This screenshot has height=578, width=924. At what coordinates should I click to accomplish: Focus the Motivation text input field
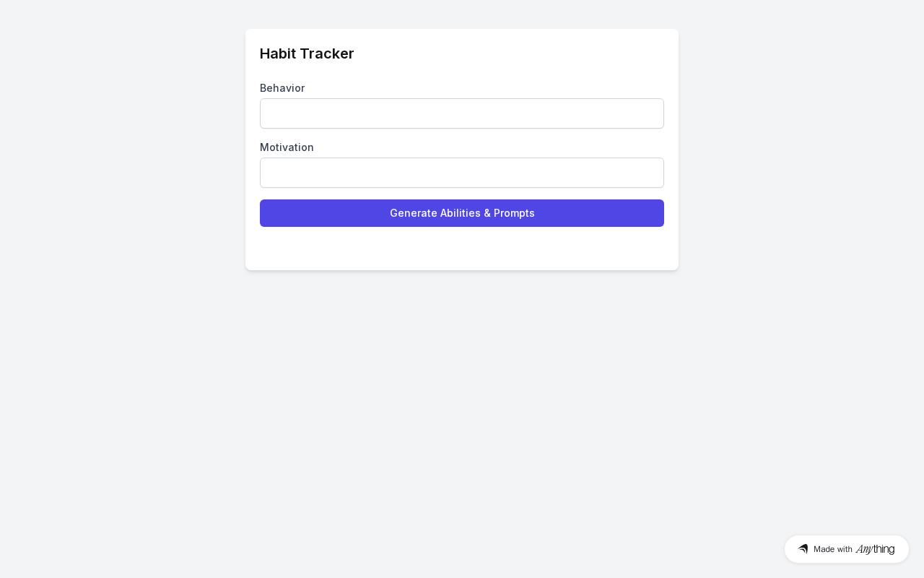pos(462,173)
